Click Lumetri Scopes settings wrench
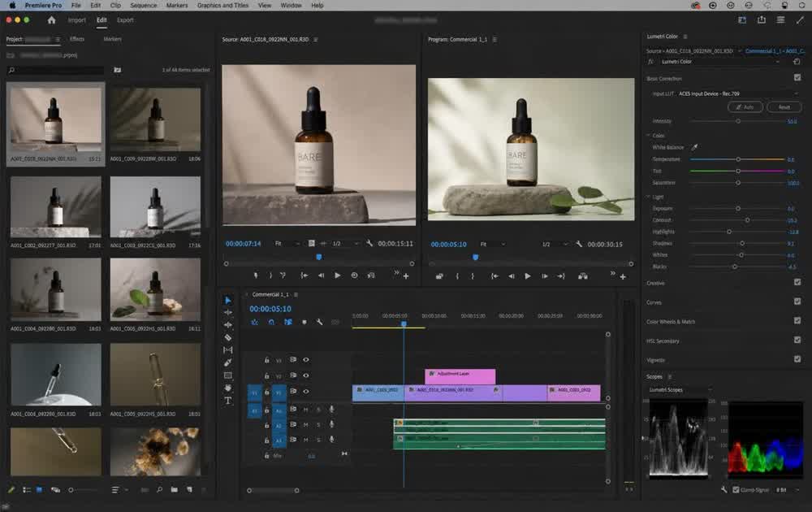The width and height of the screenshot is (812, 512). (x=724, y=489)
